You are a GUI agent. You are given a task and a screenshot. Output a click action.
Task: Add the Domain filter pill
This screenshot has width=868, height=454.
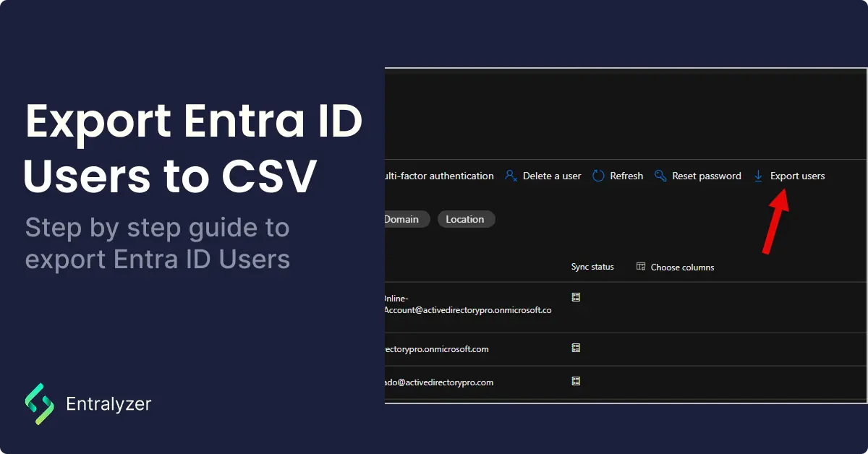[407, 219]
